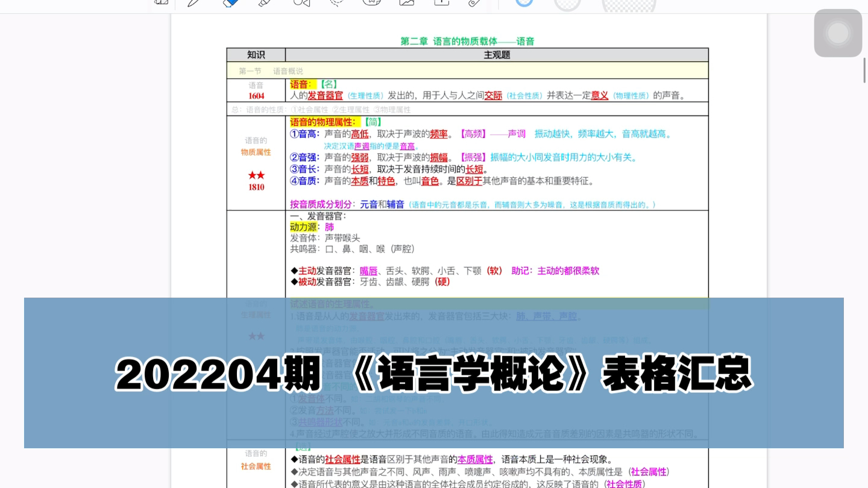Click the line 共鸣器：口、鼻、咽、喉

click(x=353, y=249)
